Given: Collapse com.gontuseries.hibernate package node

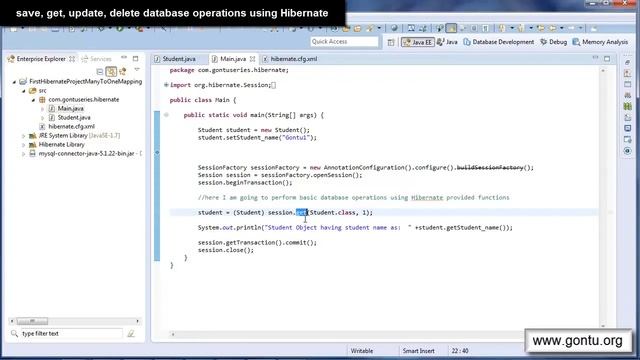Looking at the screenshot, I should point(33,100).
